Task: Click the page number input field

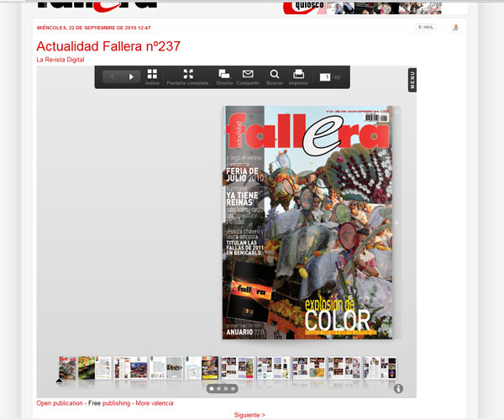Action: click(x=324, y=77)
